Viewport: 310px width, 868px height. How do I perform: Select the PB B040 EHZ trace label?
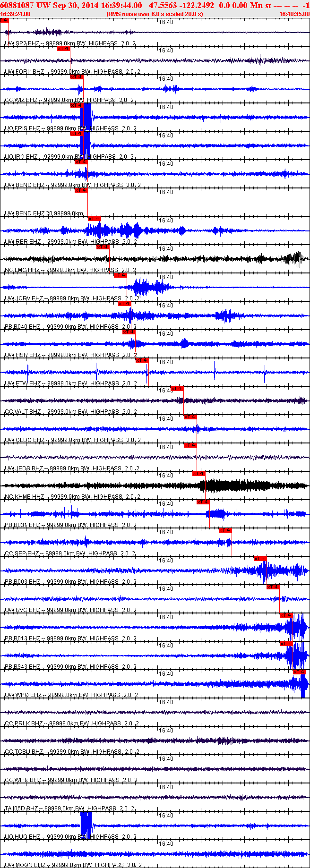tap(23, 327)
